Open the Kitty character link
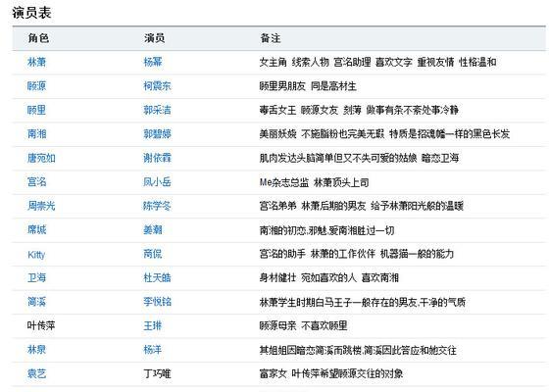 tap(36, 255)
